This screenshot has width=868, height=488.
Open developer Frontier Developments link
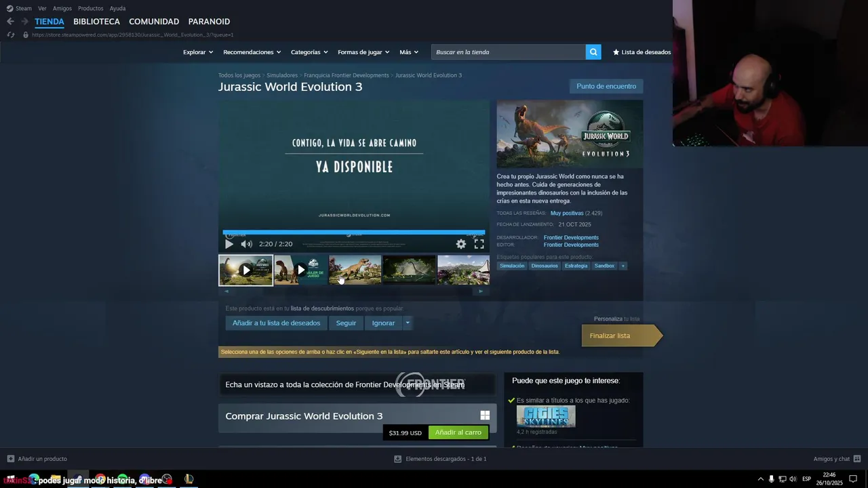point(571,238)
